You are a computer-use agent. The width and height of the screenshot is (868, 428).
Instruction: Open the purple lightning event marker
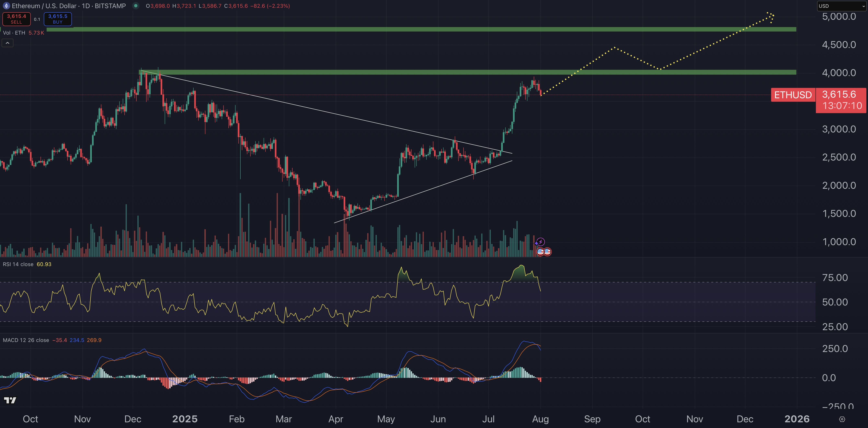[x=540, y=241]
